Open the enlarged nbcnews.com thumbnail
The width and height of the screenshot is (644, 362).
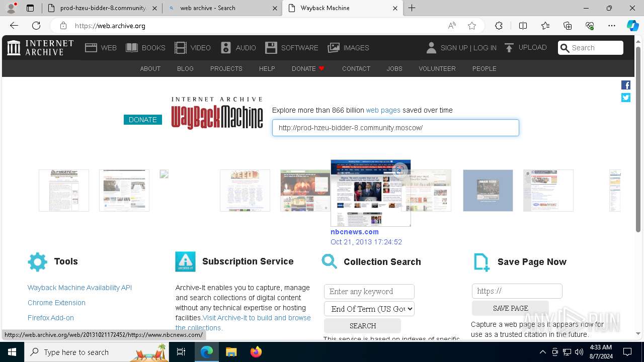tap(371, 193)
